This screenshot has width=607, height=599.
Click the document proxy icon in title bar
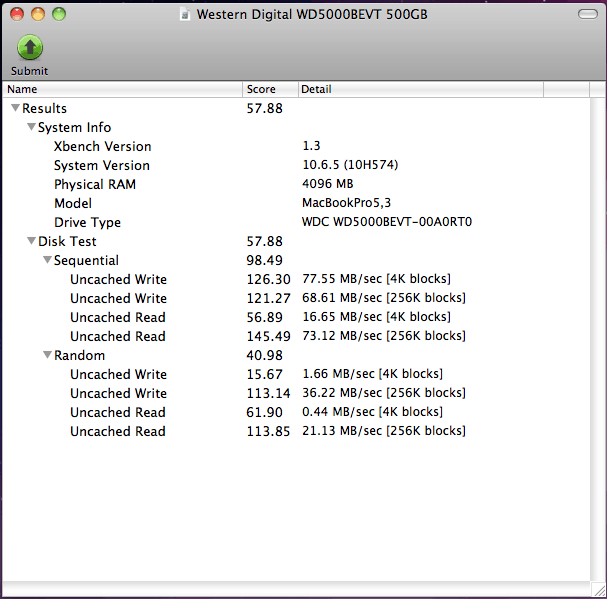(185, 15)
